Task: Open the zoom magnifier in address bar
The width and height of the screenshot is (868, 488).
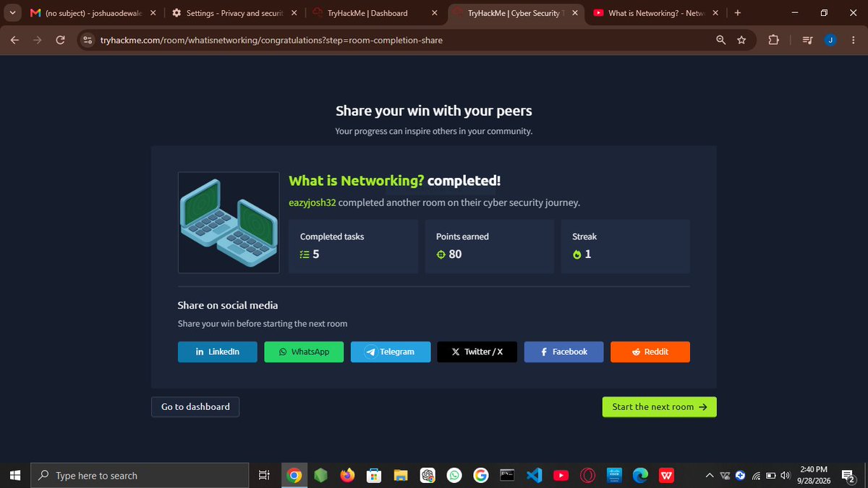Action: pos(720,40)
